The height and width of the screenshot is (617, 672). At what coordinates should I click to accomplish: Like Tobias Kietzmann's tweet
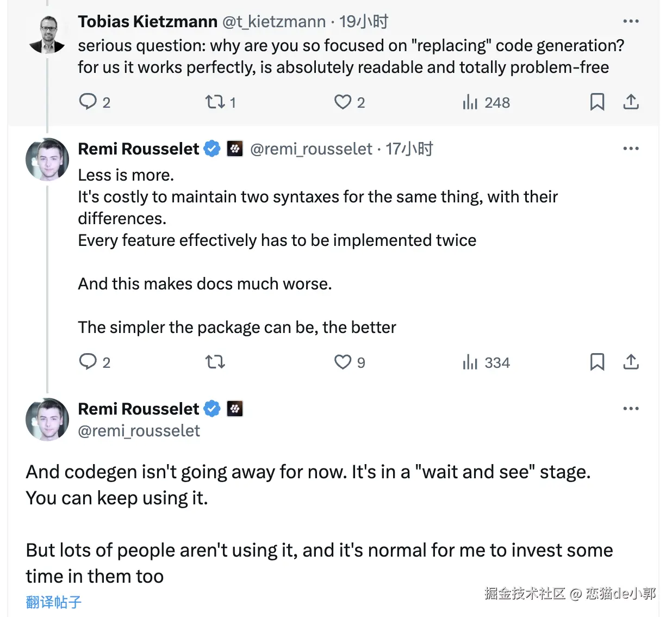tap(343, 102)
